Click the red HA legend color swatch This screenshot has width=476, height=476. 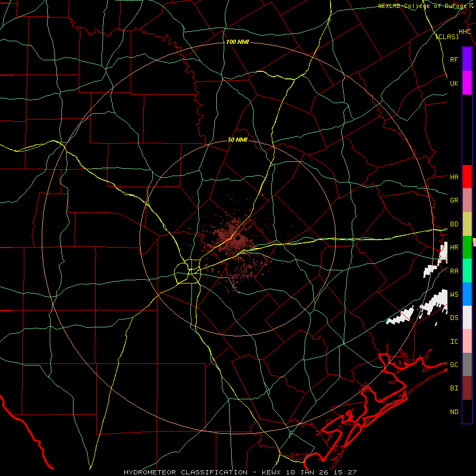[x=467, y=177]
